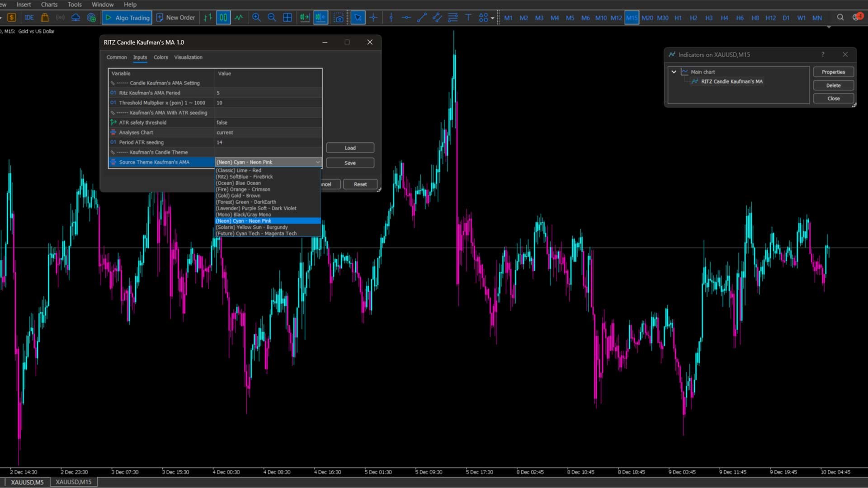868x488 pixels.
Task: Select the text label tool
Action: (468, 18)
